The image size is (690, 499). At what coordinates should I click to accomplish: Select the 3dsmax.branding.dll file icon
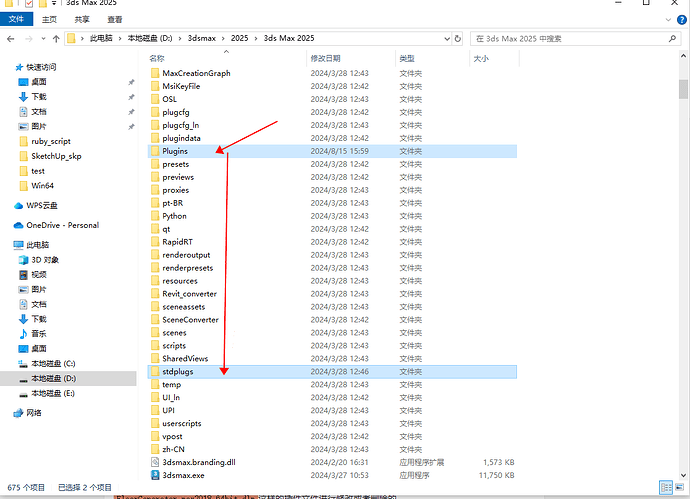(154, 462)
